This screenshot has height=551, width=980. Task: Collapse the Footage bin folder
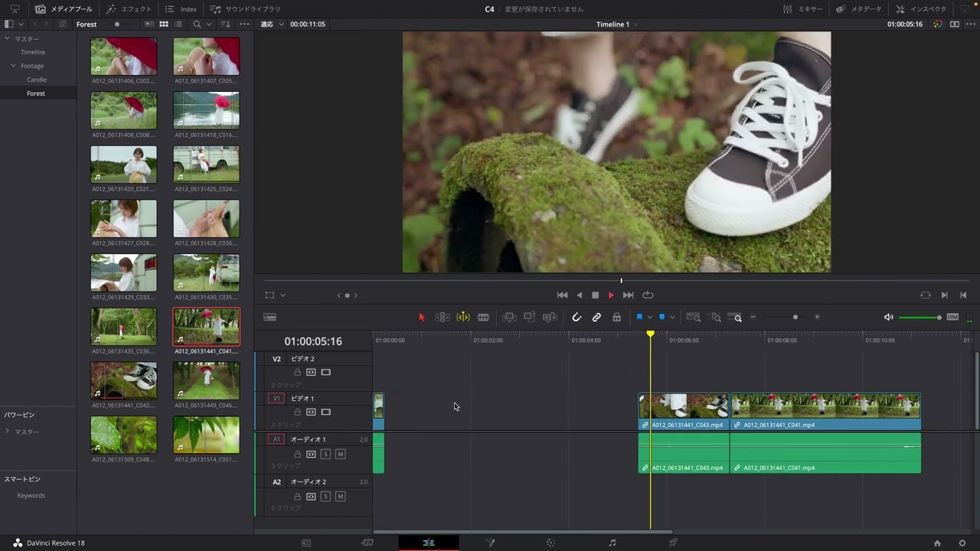(13, 66)
